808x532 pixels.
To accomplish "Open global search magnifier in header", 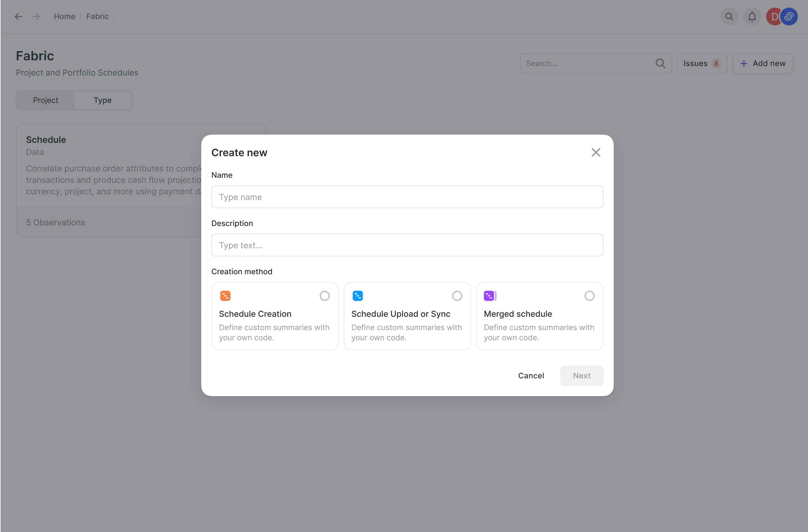I will tap(729, 16).
